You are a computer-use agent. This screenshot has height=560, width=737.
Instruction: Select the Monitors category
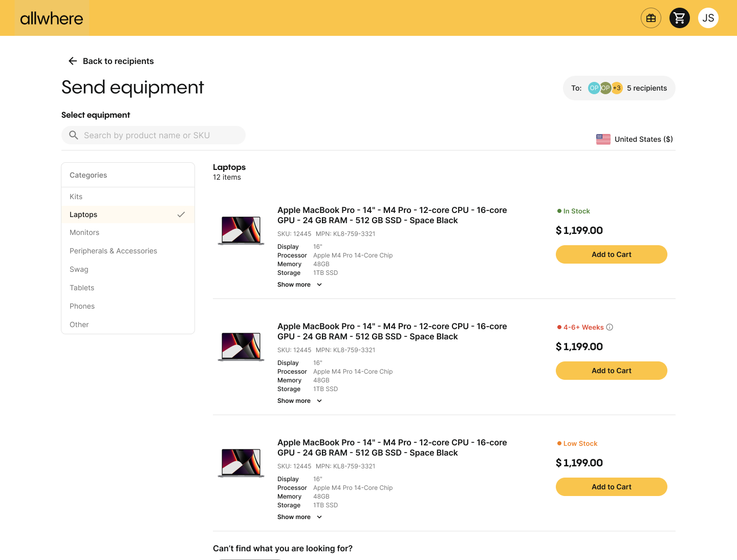pyautogui.click(x=84, y=232)
